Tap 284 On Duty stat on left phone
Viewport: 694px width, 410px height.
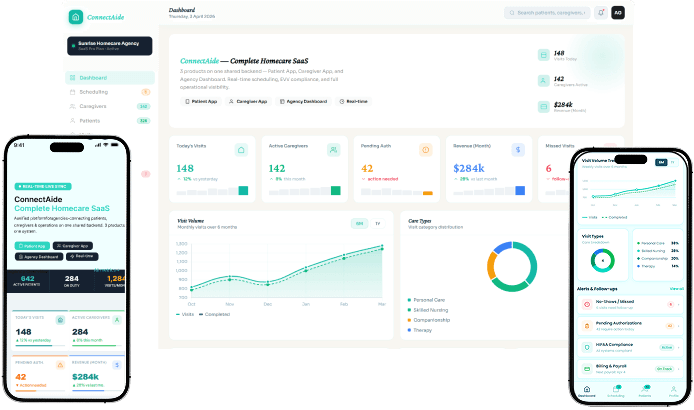71,281
